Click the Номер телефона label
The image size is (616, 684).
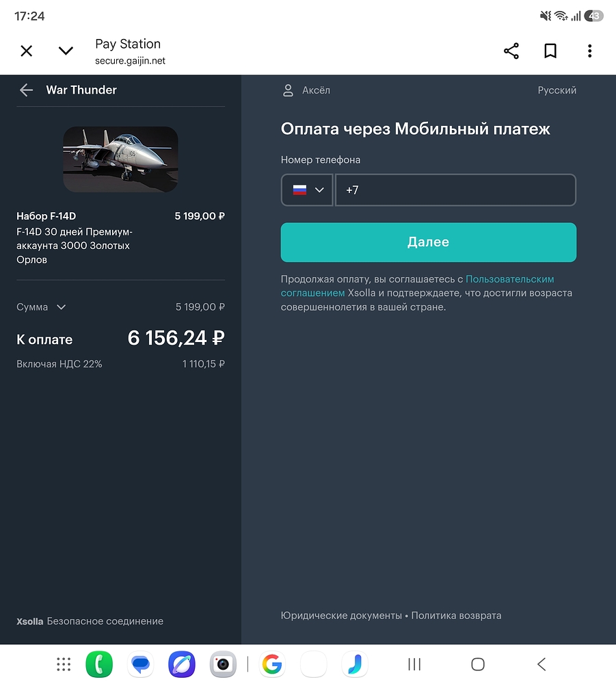coord(321,160)
